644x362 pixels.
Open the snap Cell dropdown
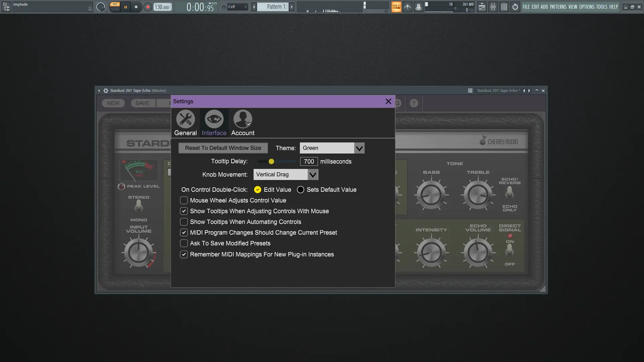(237, 7)
